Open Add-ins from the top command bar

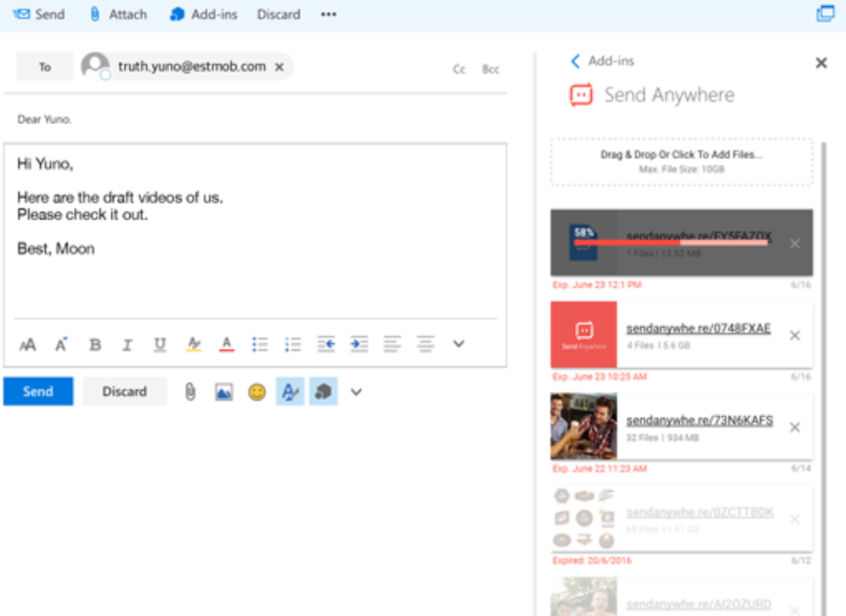click(203, 14)
